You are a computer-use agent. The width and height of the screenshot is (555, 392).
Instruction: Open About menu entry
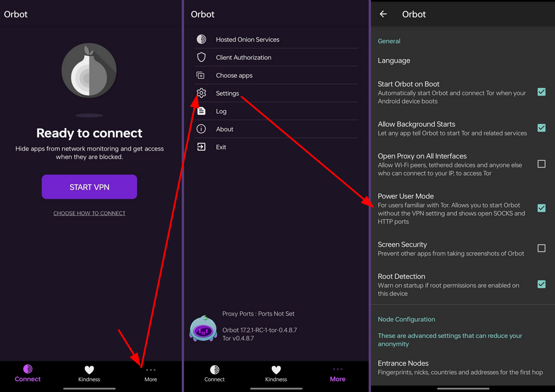pos(276,129)
